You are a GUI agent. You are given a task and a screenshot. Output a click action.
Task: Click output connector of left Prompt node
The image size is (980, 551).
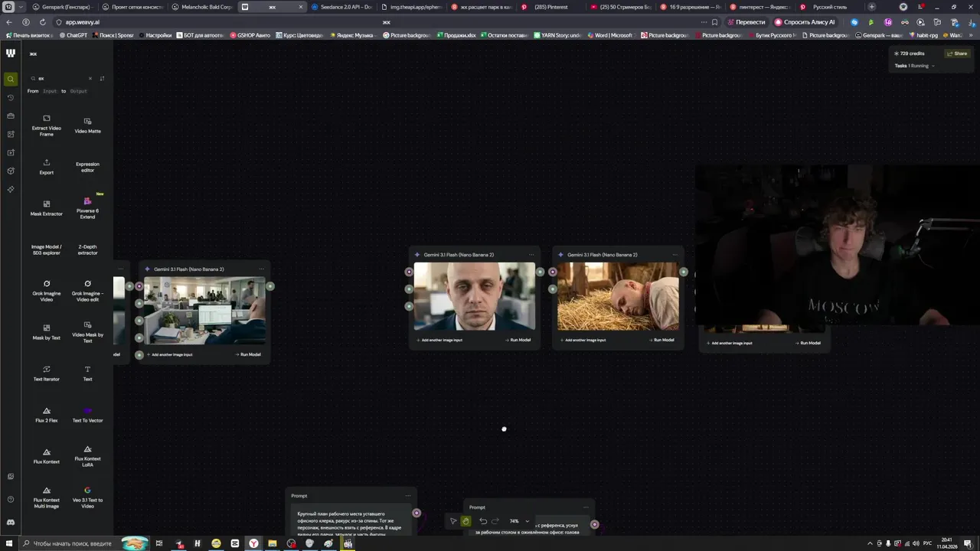coord(416,513)
